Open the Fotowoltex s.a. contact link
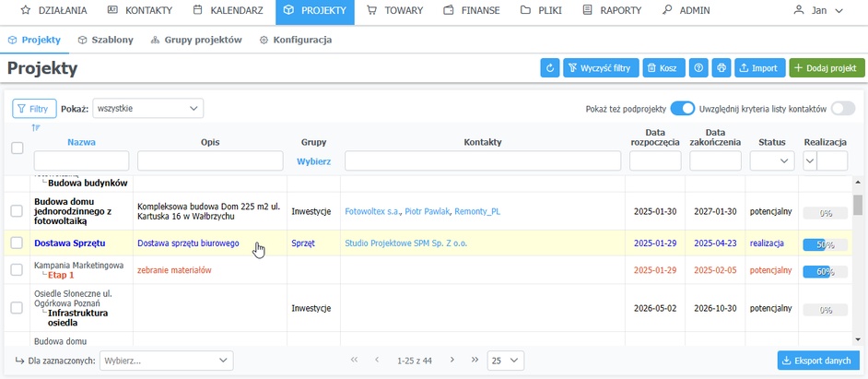This screenshot has height=379, width=868. click(x=371, y=211)
